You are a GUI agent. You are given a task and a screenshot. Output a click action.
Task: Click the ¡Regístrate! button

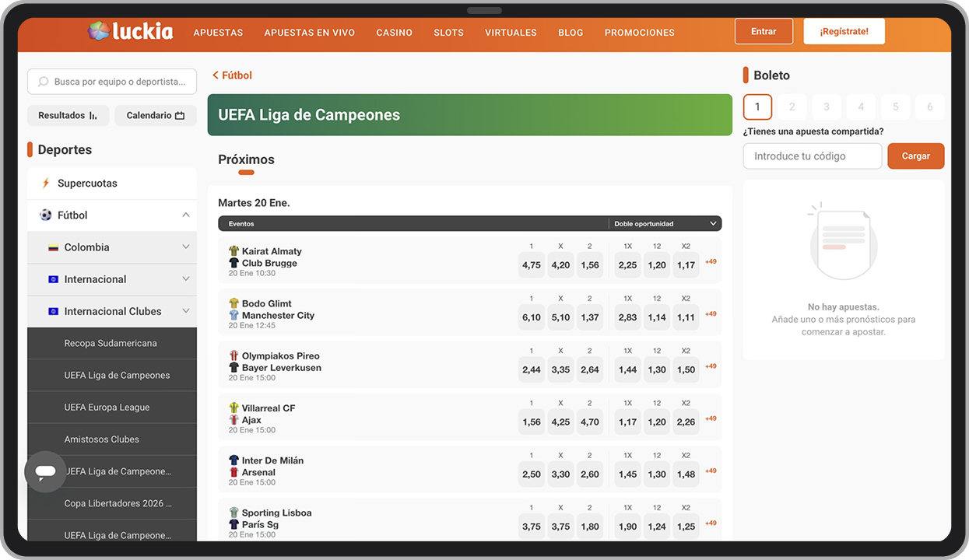point(844,32)
